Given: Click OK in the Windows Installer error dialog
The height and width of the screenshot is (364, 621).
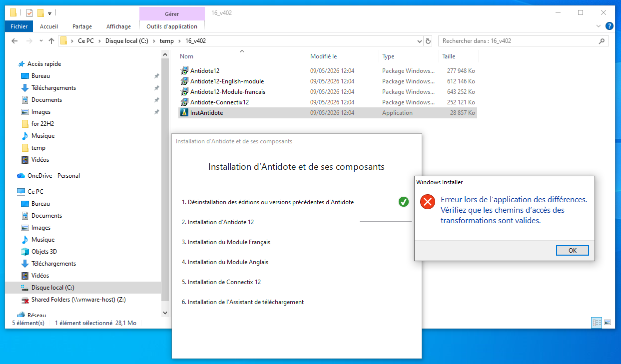Looking at the screenshot, I should (573, 251).
